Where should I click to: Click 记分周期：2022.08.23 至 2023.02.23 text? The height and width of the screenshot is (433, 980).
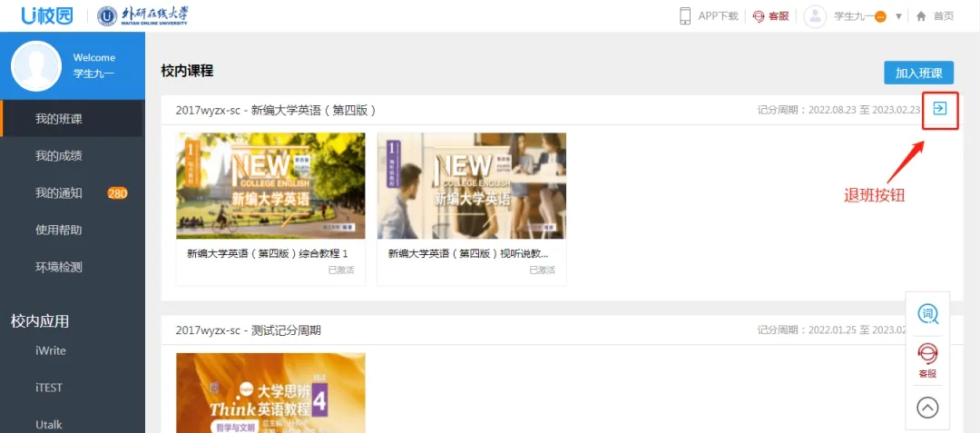(838, 111)
